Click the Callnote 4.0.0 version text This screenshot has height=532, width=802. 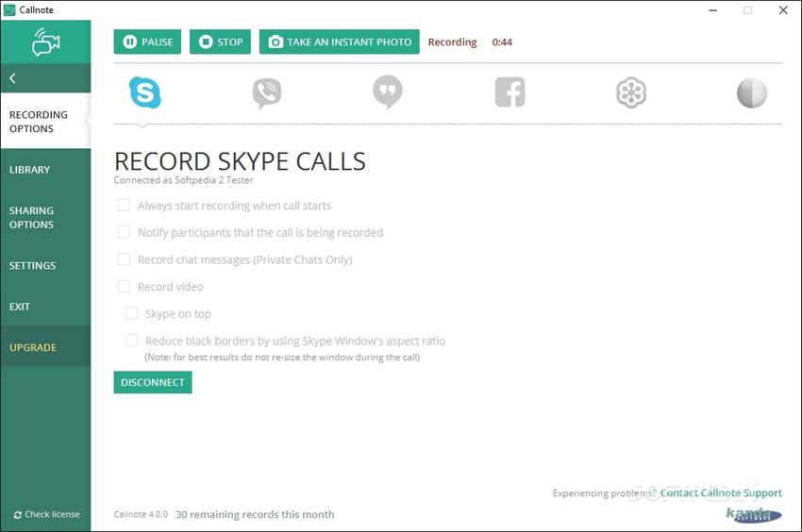point(141,514)
